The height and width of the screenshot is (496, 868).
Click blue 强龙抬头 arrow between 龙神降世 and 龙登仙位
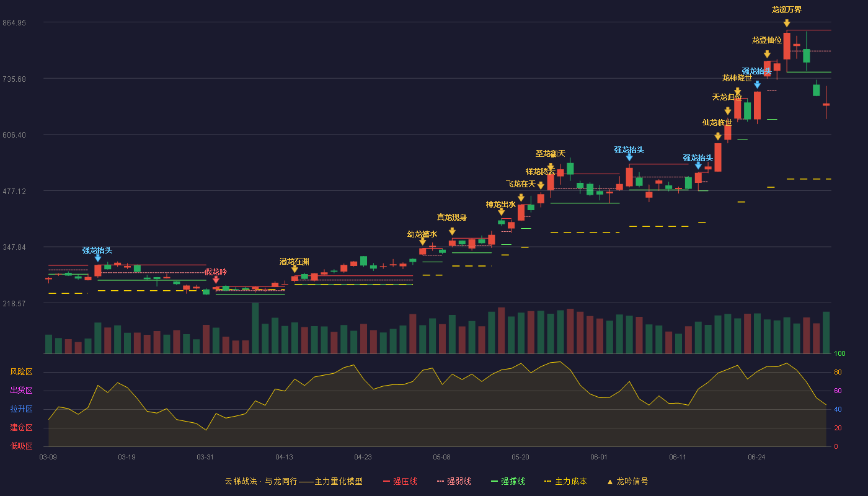pos(757,85)
